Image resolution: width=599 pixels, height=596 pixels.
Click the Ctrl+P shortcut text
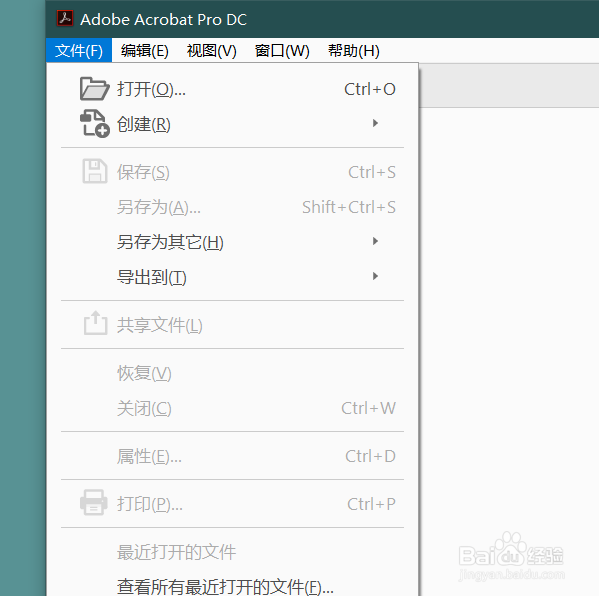(371, 504)
